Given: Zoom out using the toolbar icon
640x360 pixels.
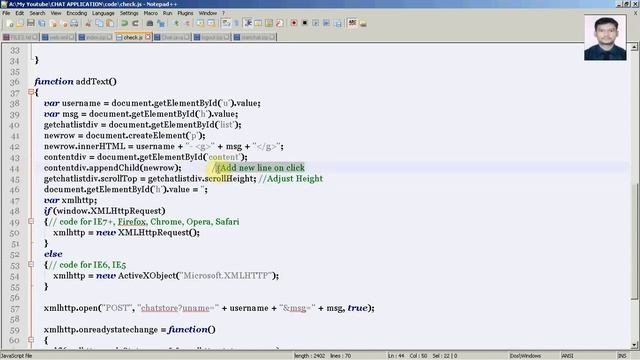Looking at the screenshot, I should tap(187, 24).
